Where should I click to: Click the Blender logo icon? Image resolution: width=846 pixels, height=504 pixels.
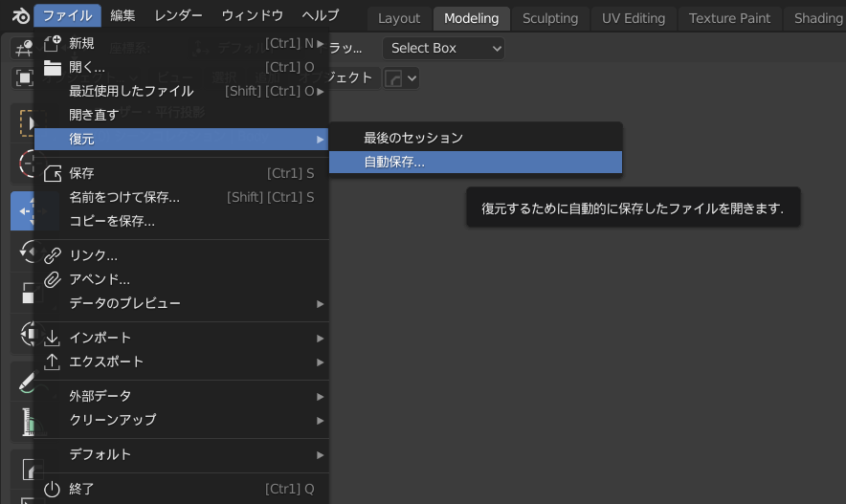(x=20, y=16)
